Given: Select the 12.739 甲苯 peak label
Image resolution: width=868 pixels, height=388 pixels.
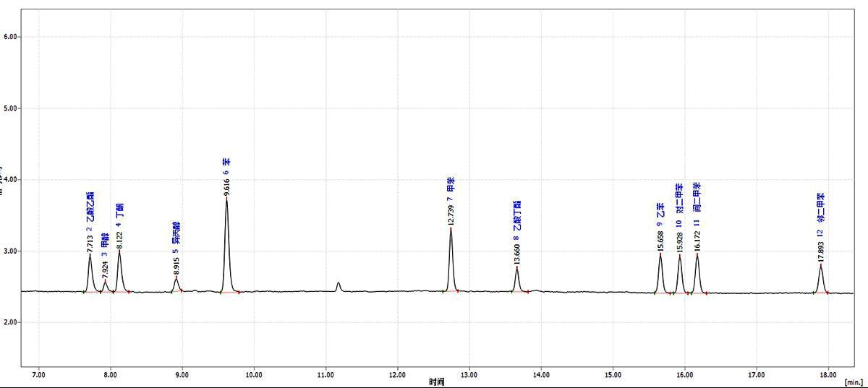Looking at the screenshot, I should click(x=451, y=202).
